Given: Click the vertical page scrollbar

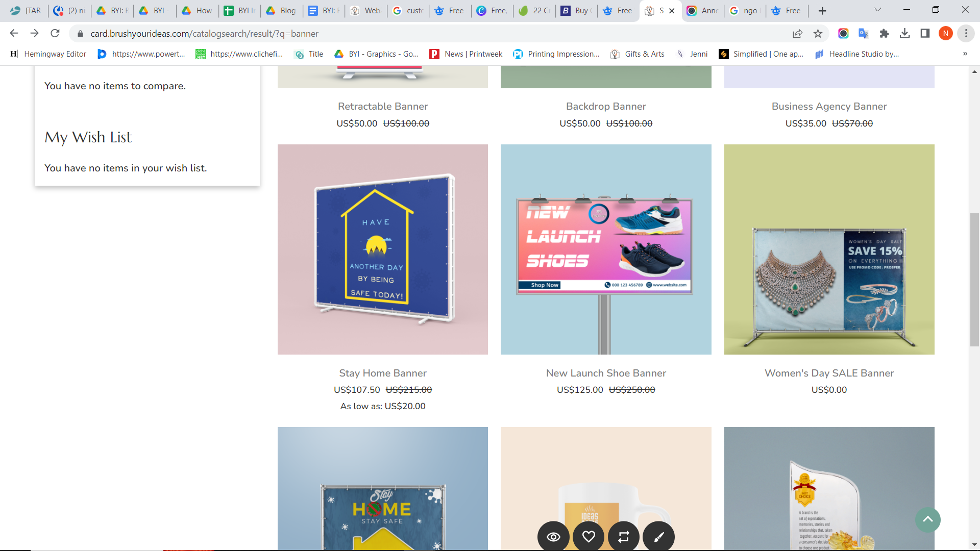Looking at the screenshot, I should [x=974, y=281].
